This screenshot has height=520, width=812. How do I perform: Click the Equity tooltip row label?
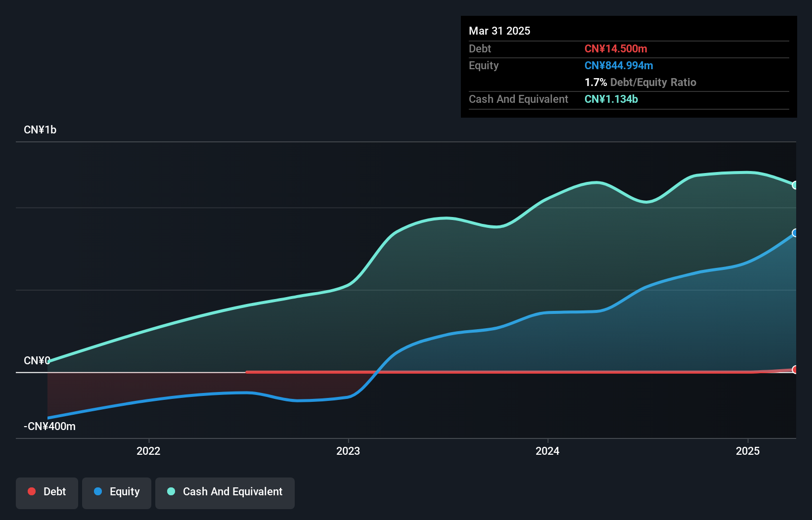coord(484,66)
